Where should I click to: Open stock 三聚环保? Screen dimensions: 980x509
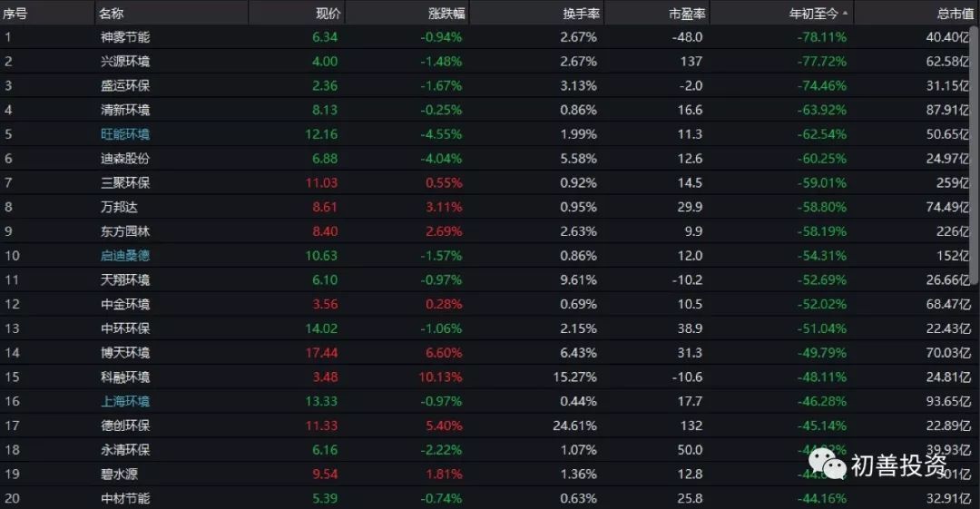125,183
